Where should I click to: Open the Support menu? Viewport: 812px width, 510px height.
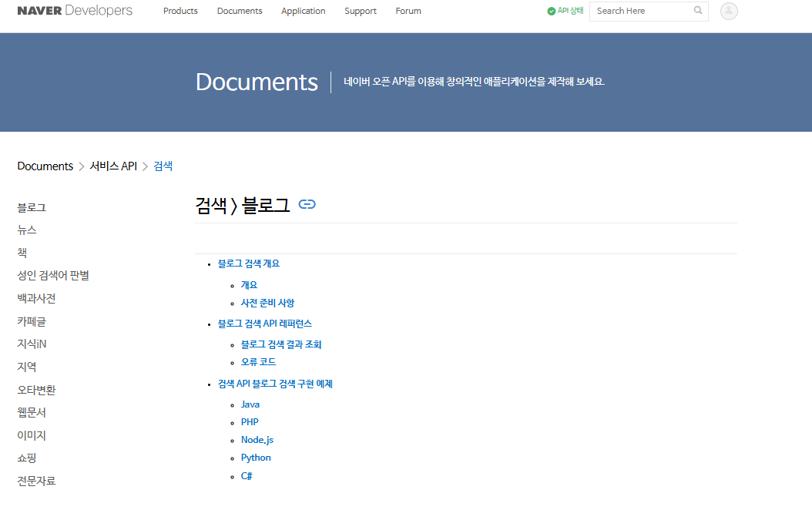[361, 11]
